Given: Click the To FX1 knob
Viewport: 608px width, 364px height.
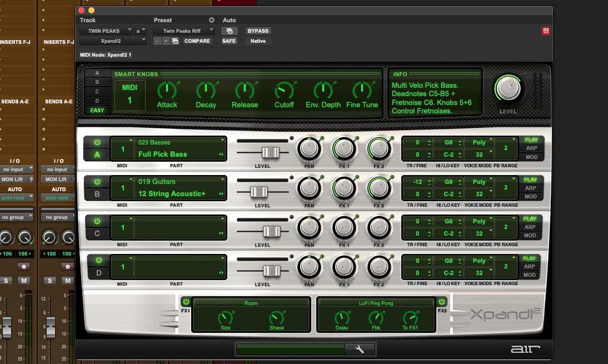Looking at the screenshot, I should (410, 318).
